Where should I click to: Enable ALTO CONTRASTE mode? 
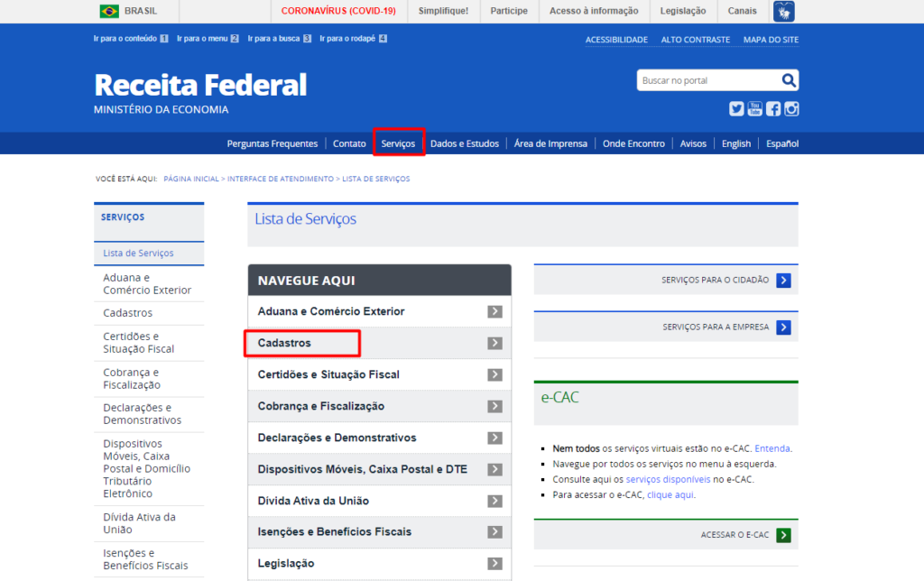(696, 40)
